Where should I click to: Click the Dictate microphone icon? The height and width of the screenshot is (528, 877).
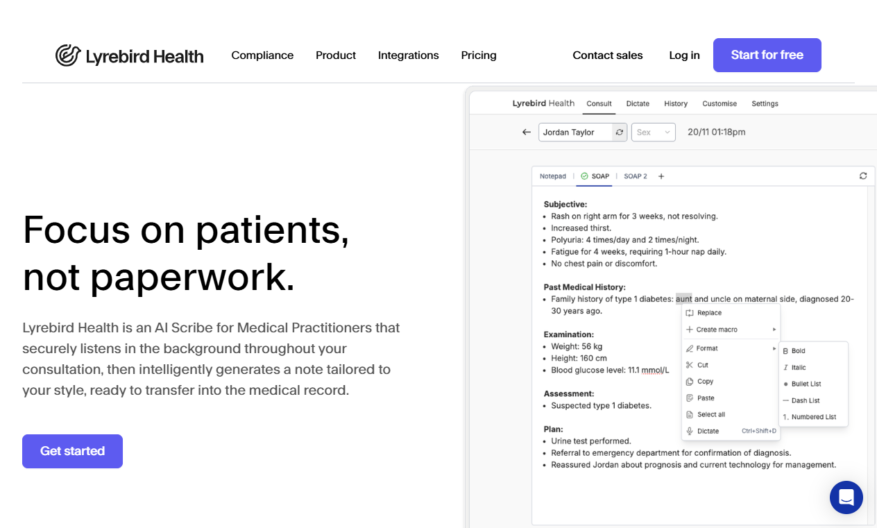click(690, 431)
